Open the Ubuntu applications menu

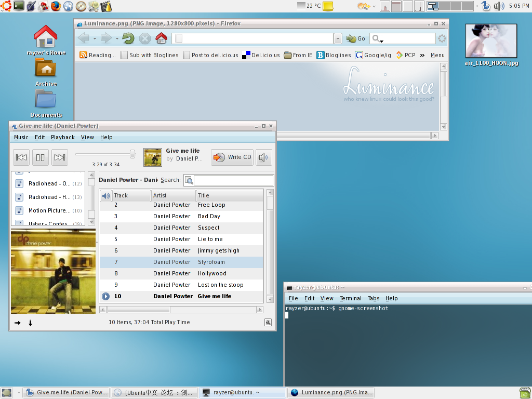tap(6, 6)
